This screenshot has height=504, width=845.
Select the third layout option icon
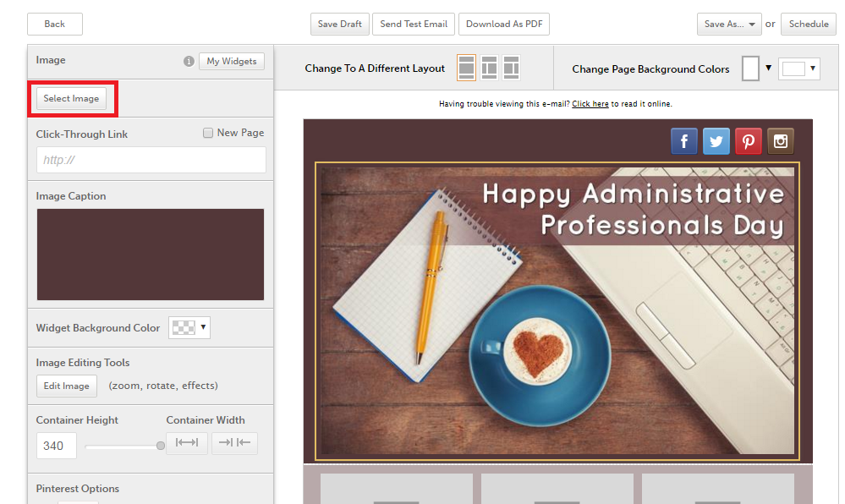(511, 68)
